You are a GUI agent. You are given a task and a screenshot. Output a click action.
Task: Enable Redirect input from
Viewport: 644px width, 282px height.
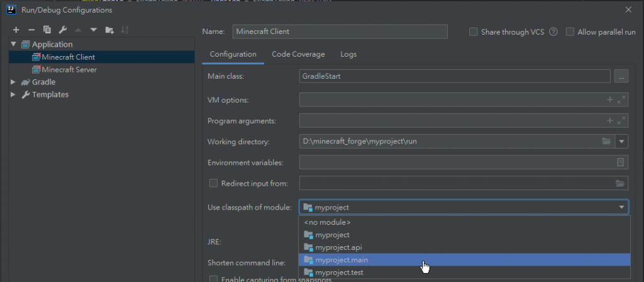(213, 183)
